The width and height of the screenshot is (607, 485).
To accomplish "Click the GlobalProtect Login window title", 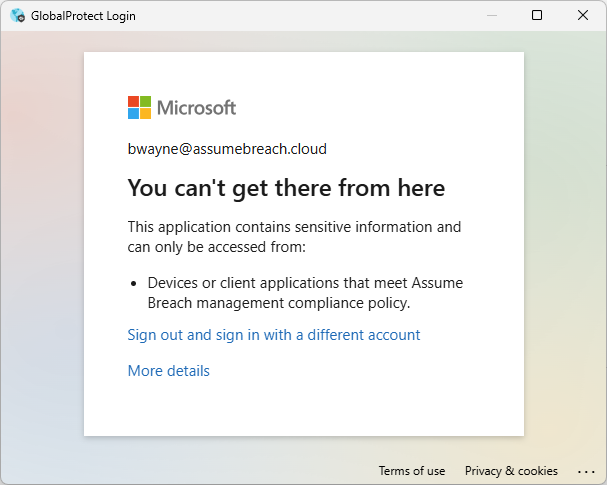I will pos(83,16).
